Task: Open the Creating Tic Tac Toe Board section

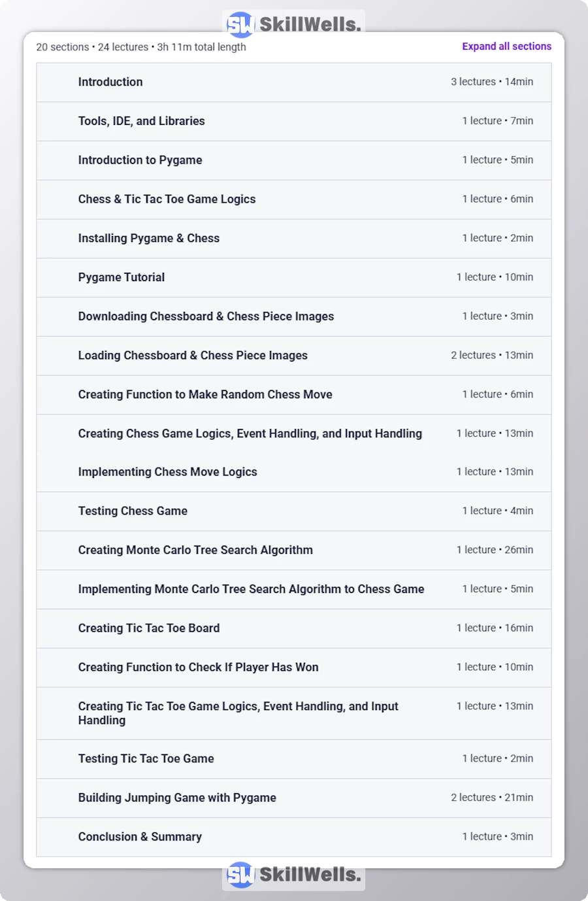Action: (149, 628)
